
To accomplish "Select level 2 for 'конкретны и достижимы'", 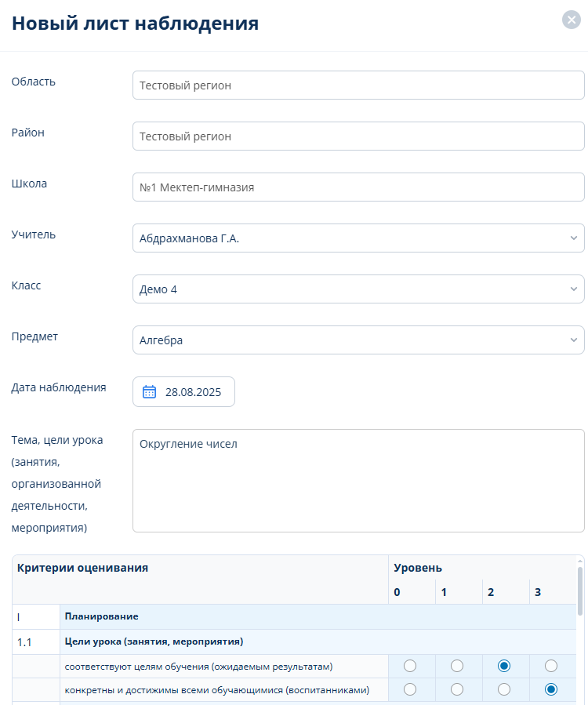I will coord(504,689).
